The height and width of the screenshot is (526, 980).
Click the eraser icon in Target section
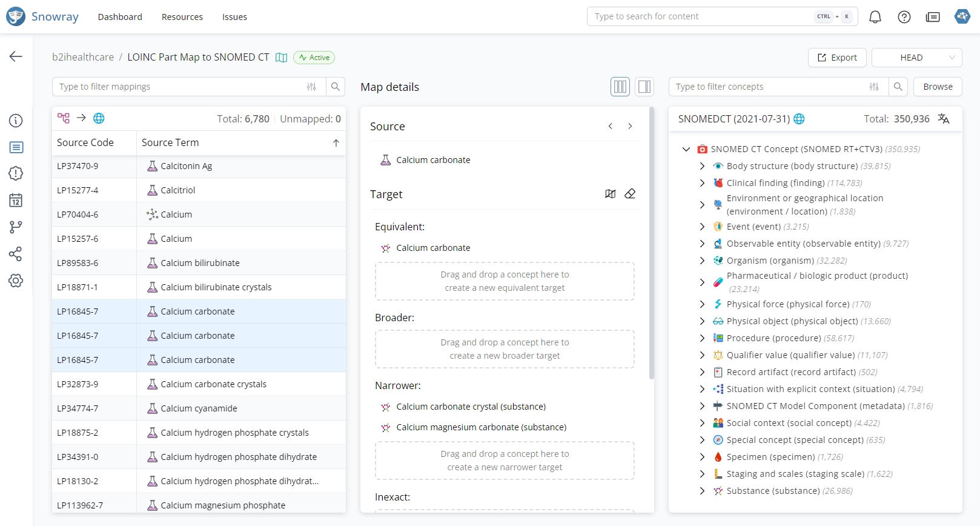[x=630, y=194]
